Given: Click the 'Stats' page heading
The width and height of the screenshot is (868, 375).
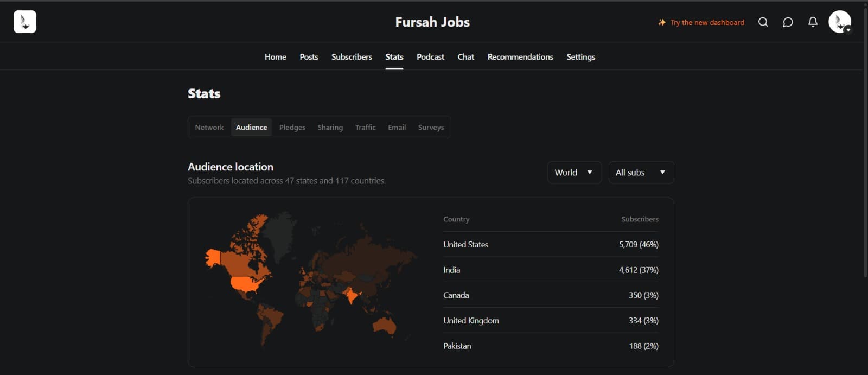Looking at the screenshot, I should [x=204, y=93].
